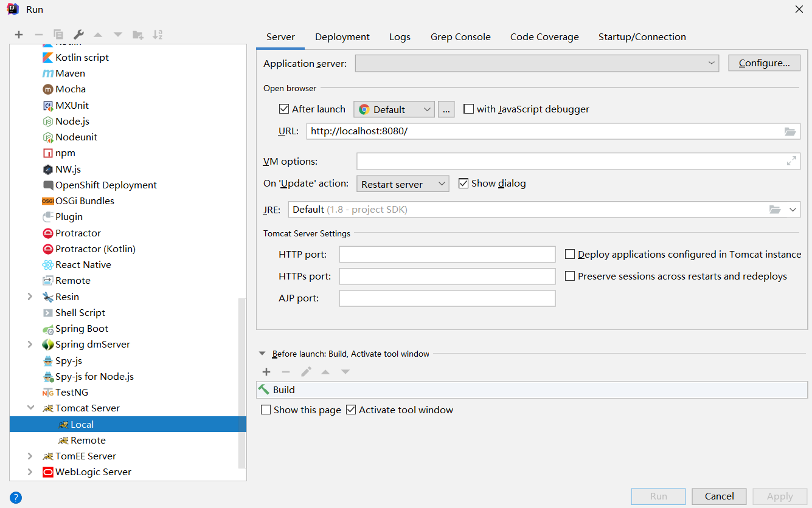Switch to Code Coverage tab
Viewport: 812px width, 508px height.
[544, 37]
